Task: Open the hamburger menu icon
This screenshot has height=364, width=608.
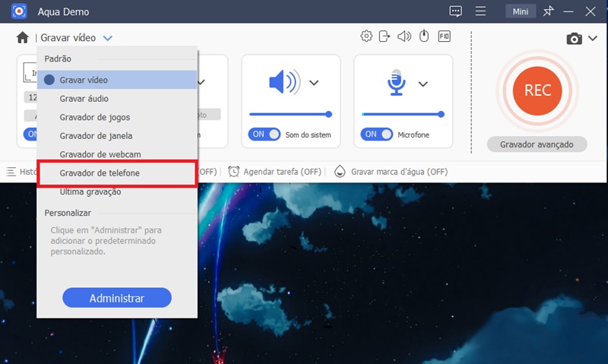Action: (x=480, y=11)
